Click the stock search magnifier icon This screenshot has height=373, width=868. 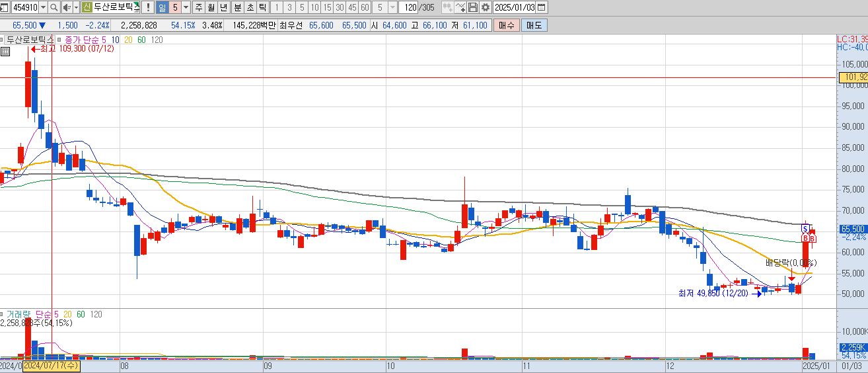coord(54,8)
